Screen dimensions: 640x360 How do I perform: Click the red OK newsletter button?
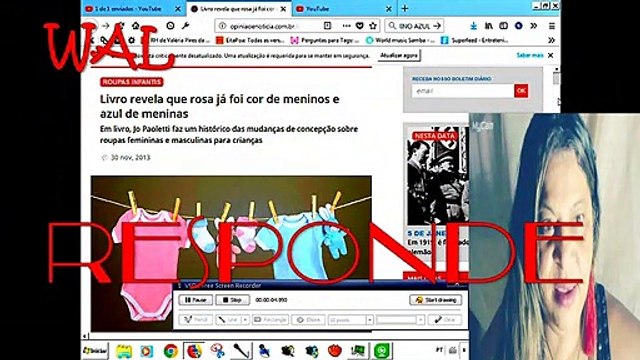(521, 91)
